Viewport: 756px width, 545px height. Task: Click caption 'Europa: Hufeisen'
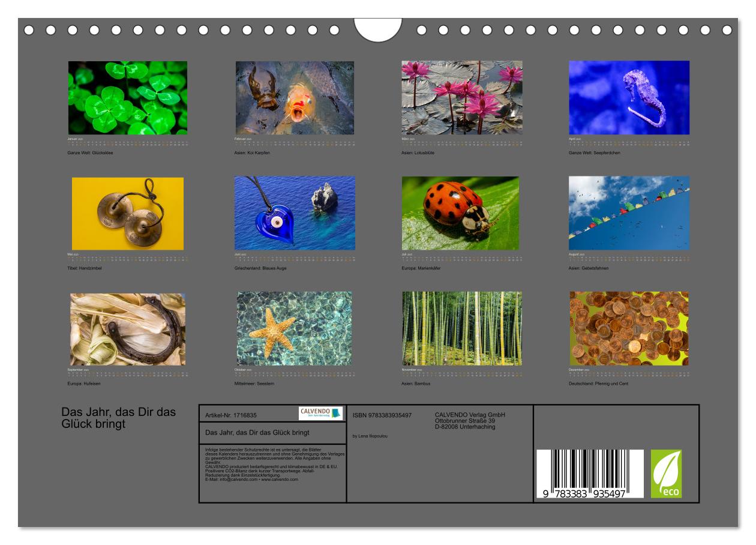(x=84, y=384)
